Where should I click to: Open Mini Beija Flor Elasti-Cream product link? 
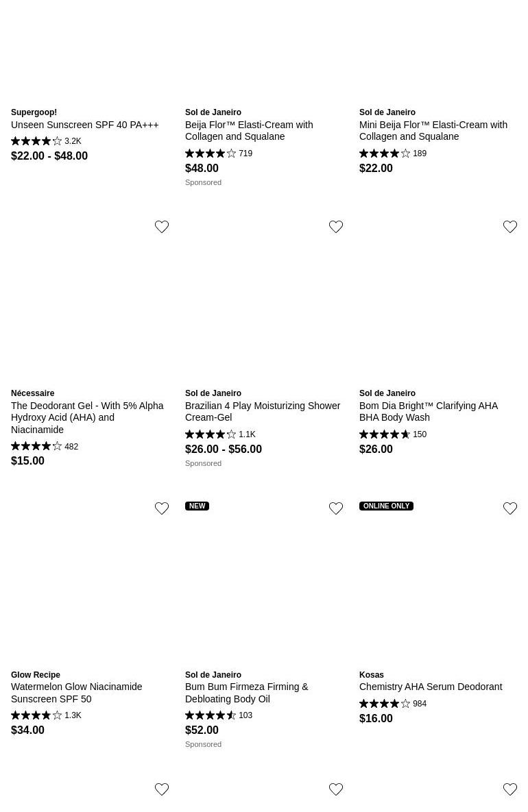click(433, 130)
